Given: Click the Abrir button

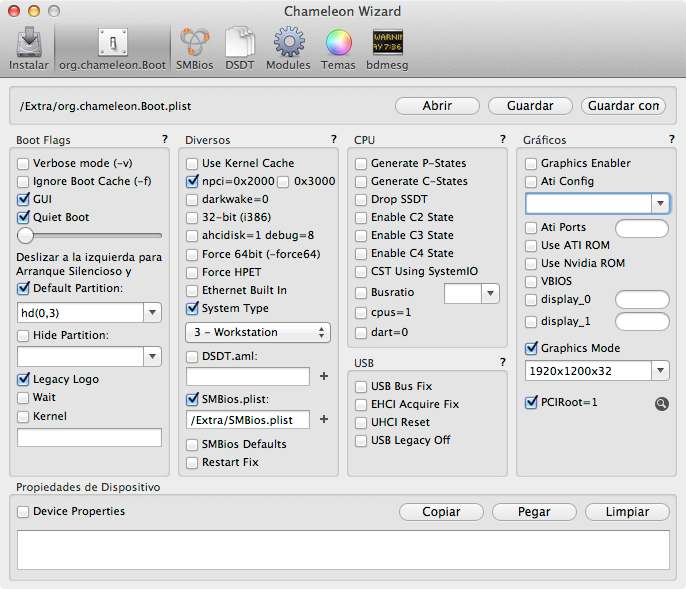Looking at the screenshot, I should point(437,106).
